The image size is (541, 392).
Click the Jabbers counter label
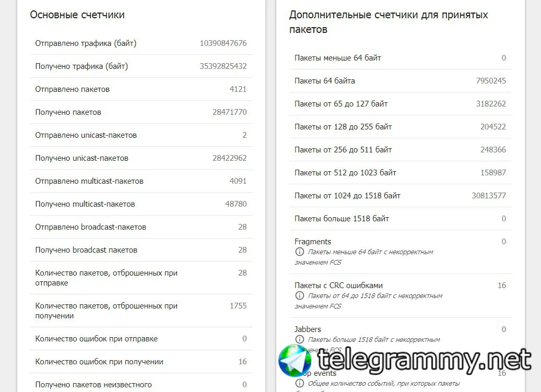point(308,329)
